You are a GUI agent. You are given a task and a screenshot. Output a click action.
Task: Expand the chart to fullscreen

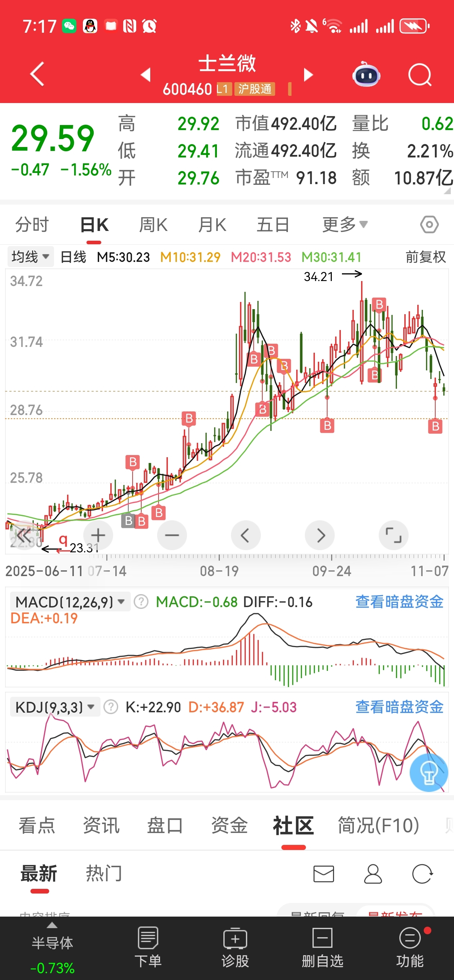coord(393,535)
